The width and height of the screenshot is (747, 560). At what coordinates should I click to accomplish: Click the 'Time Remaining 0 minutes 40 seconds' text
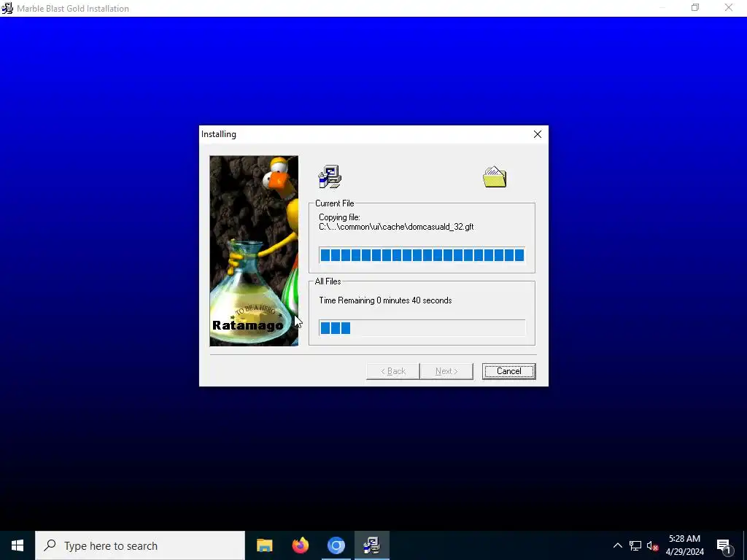385,300
